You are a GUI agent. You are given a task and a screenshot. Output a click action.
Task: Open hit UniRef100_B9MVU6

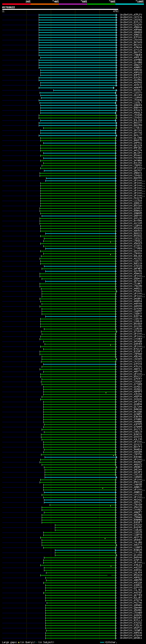[131, 70]
